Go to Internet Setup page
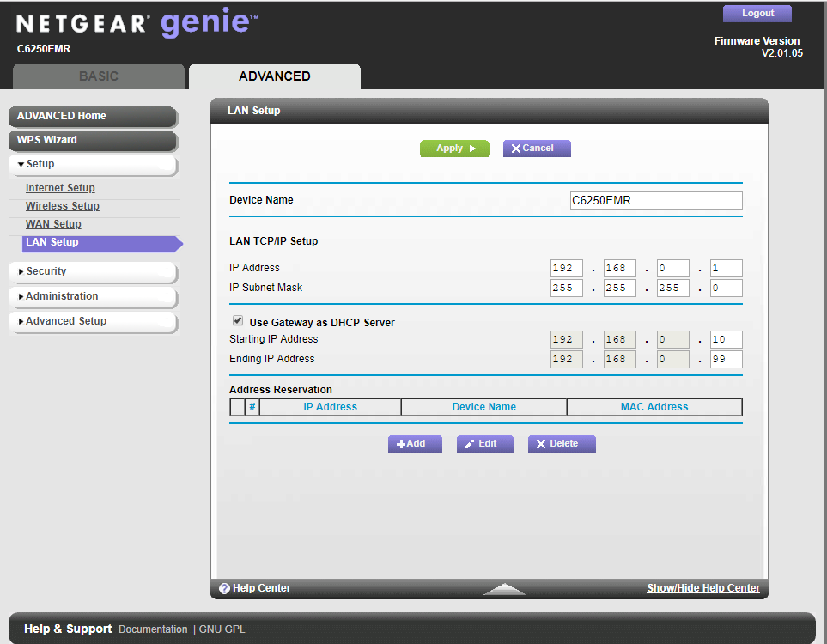 [x=60, y=188]
